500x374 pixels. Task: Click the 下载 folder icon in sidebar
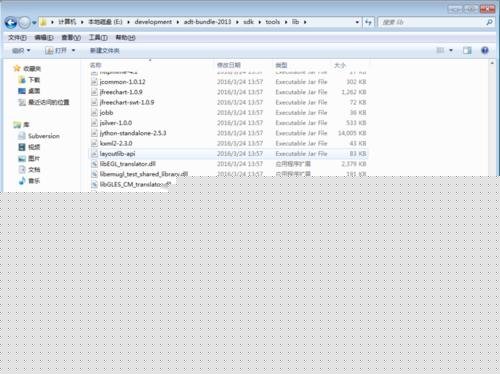22,80
